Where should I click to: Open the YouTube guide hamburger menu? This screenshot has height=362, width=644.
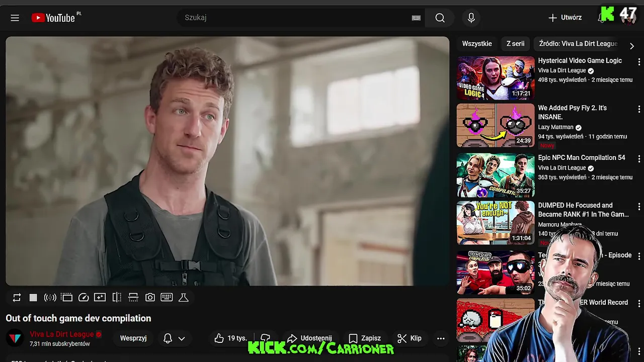(15, 18)
